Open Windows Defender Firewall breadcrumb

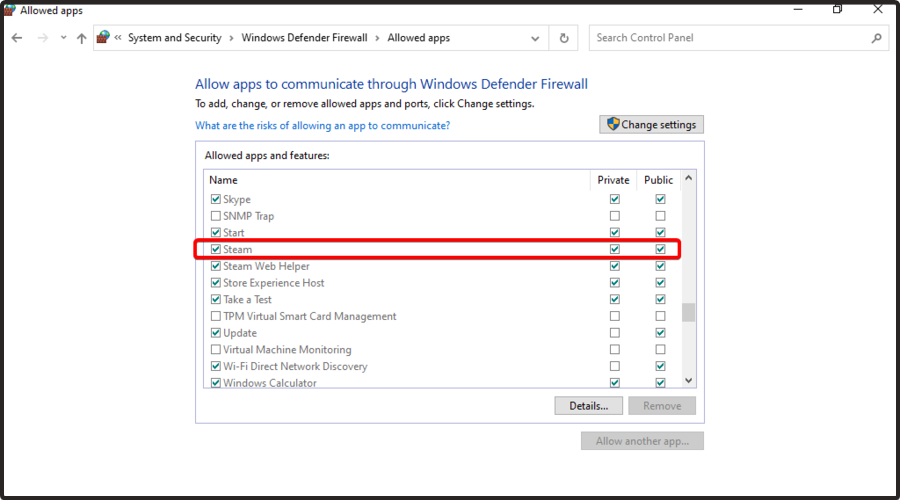[x=304, y=38]
